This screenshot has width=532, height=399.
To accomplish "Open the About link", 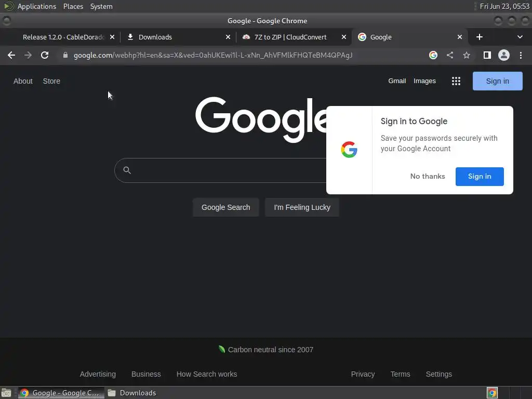I will click(23, 81).
